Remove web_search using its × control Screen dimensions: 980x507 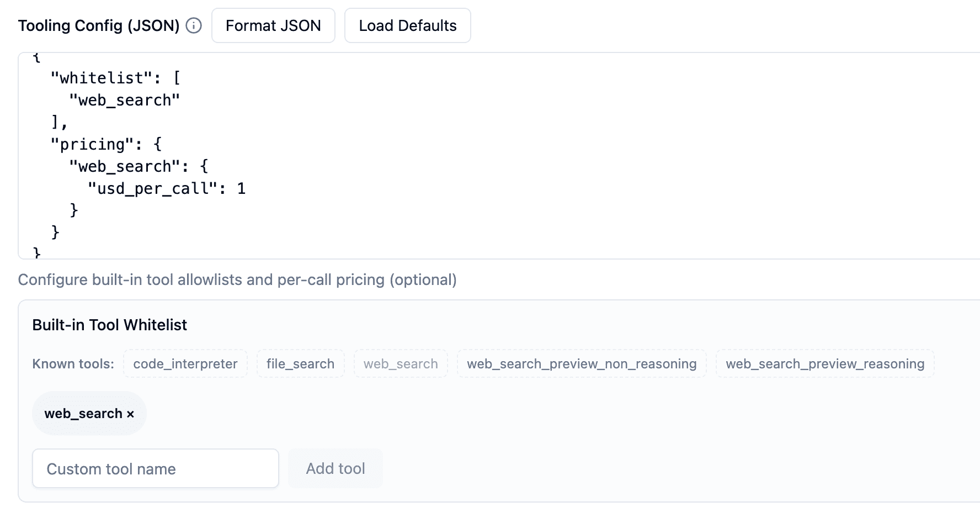point(130,413)
